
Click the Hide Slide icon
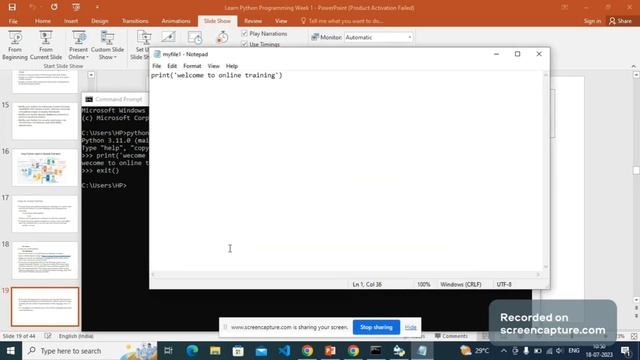point(168,37)
